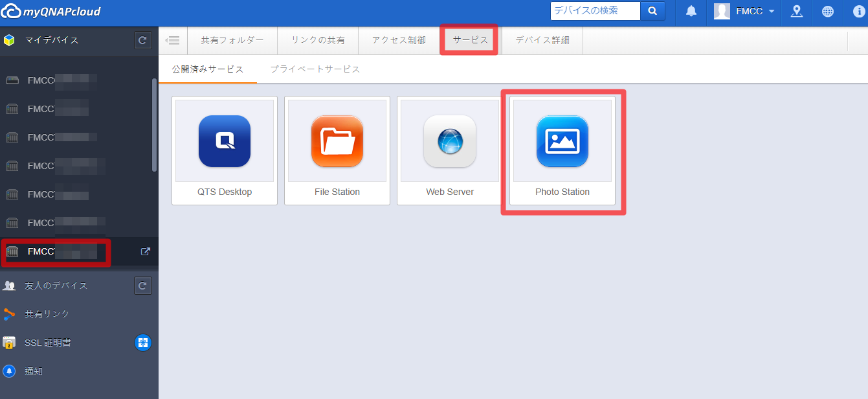Image resolution: width=868 pixels, height=399 pixels.
Task: Open マイデバイス in the sidebar
Action: (52, 40)
